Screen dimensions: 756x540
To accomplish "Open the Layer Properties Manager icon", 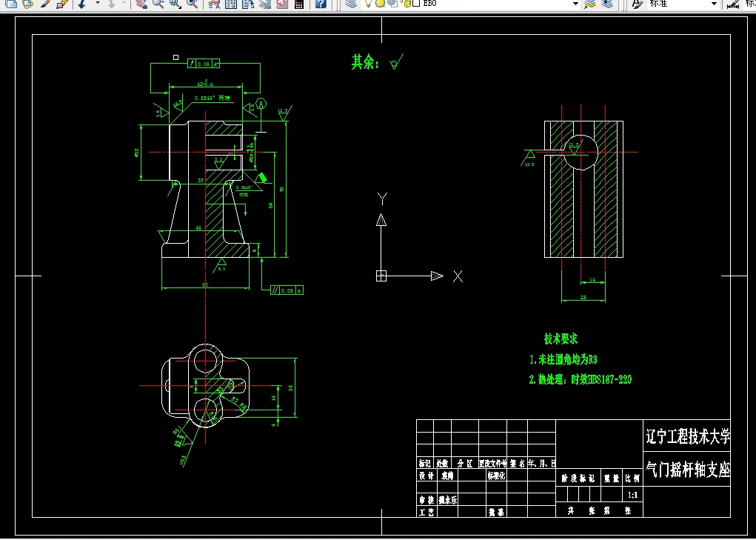I will 352,4.
